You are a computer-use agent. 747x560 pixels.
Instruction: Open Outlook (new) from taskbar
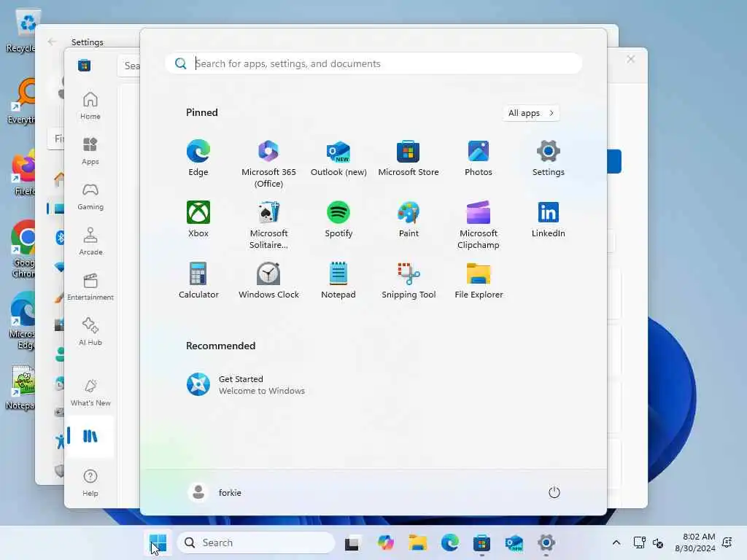(x=514, y=542)
